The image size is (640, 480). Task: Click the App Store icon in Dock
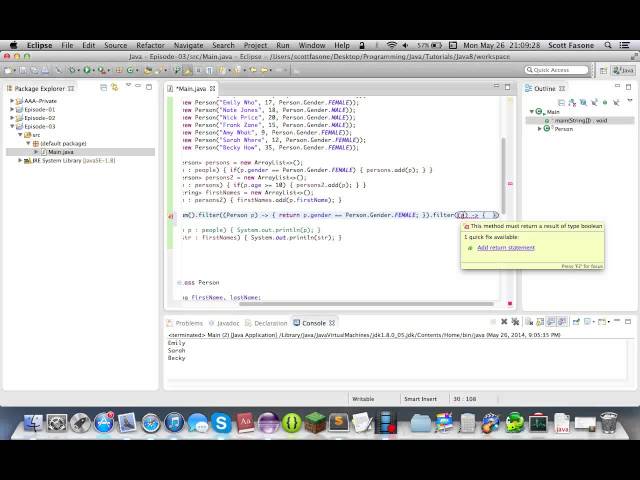click(104, 422)
